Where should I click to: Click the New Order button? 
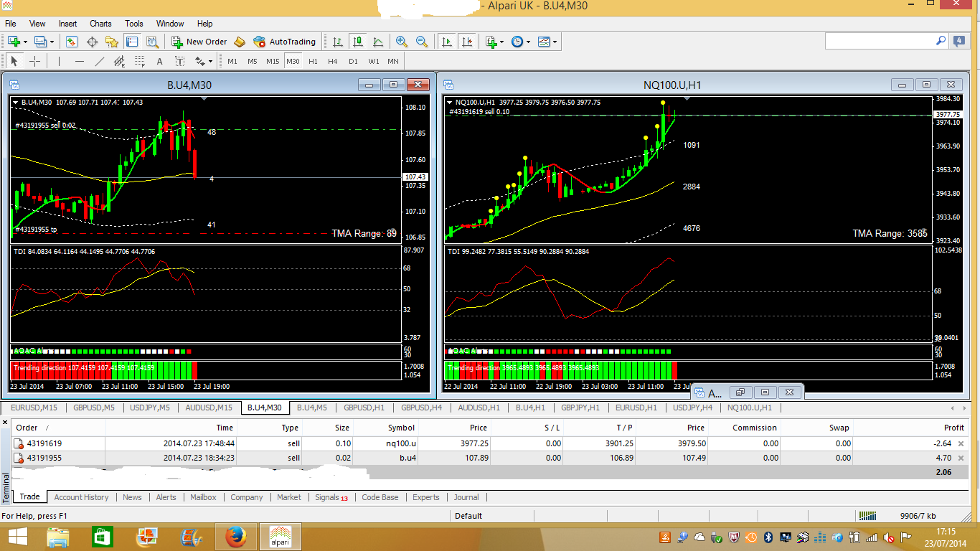[199, 42]
